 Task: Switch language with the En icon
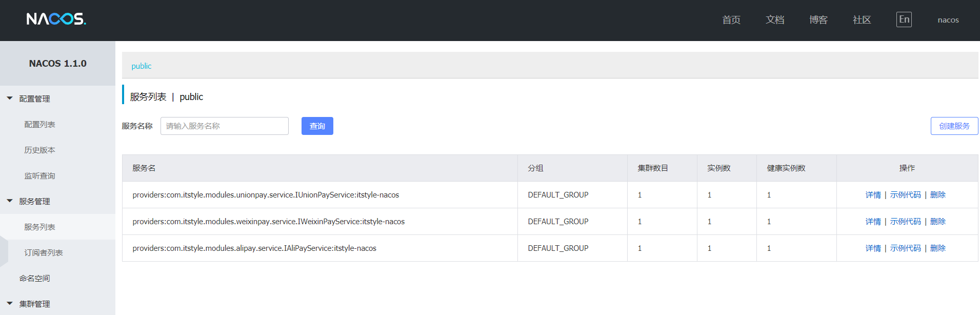(904, 19)
